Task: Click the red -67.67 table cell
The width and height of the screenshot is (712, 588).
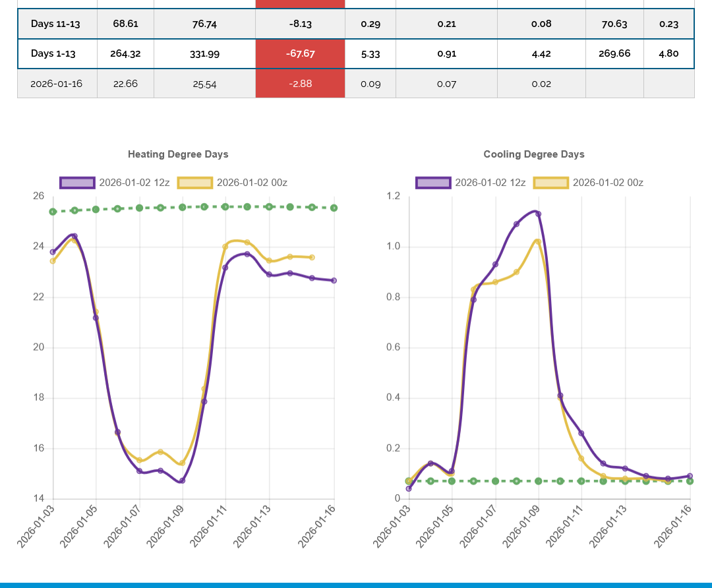Action: pyautogui.click(x=300, y=53)
